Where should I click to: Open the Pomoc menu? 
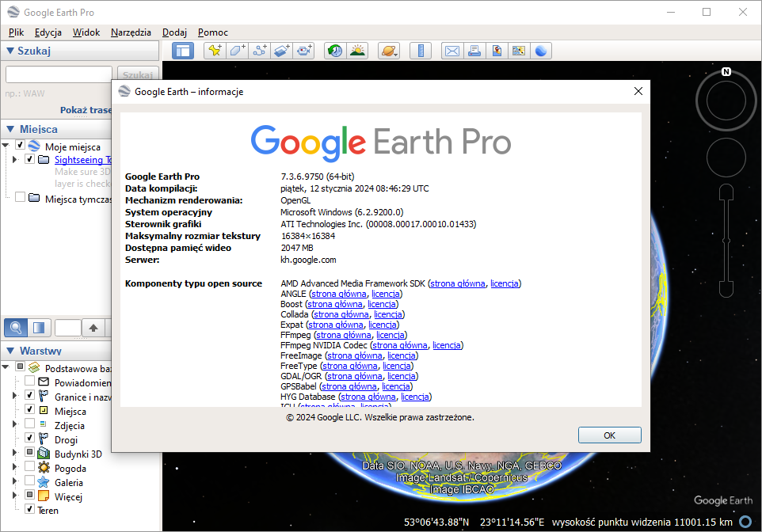click(x=213, y=32)
